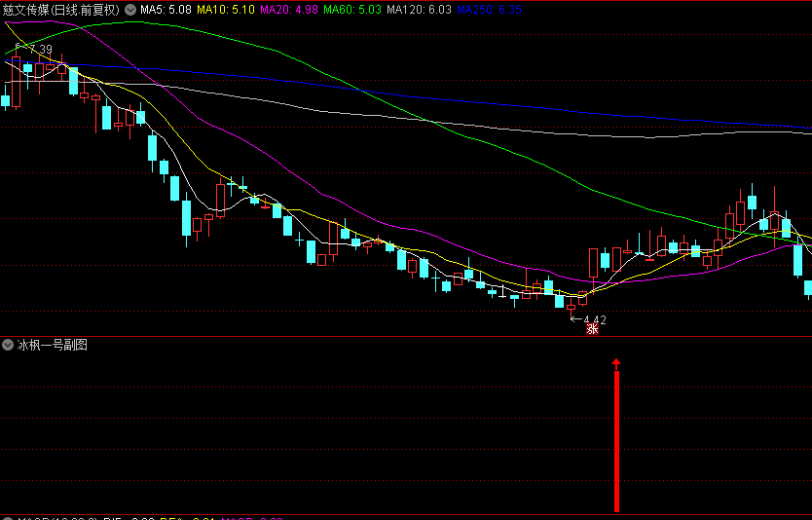The image size is (812, 520).
Task: Select the MA5: 5.08 indicator label
Action: tap(166, 10)
